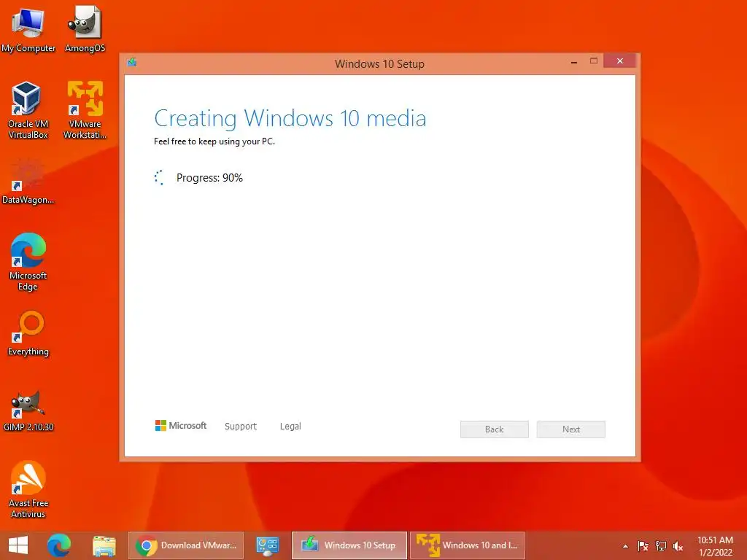Open the Everything search shortcut

(x=28, y=333)
